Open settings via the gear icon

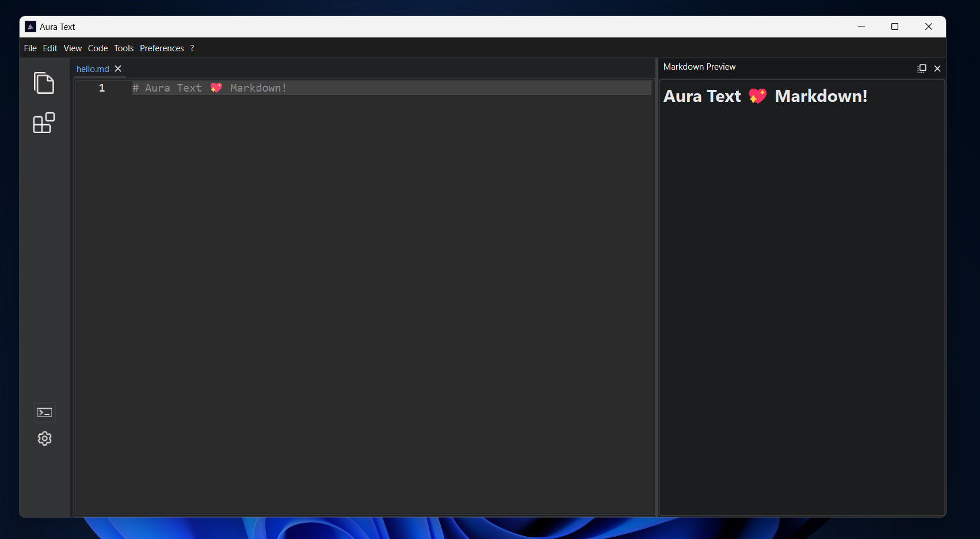pos(44,438)
